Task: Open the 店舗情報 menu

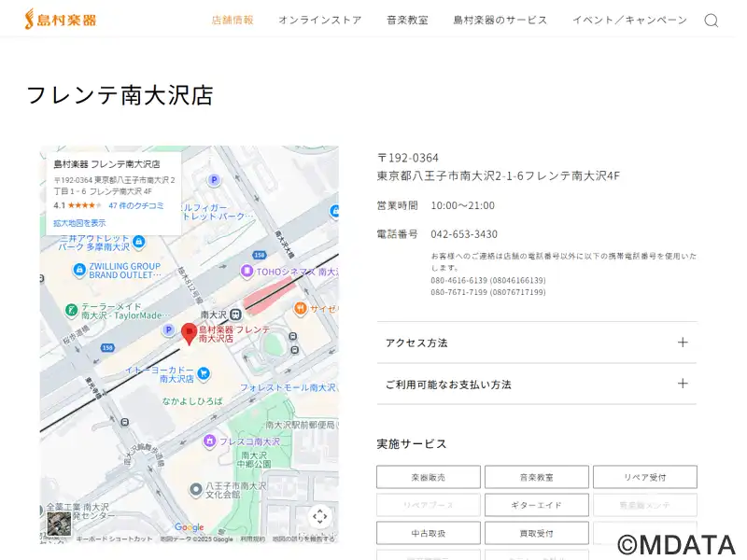Action: coord(233,20)
